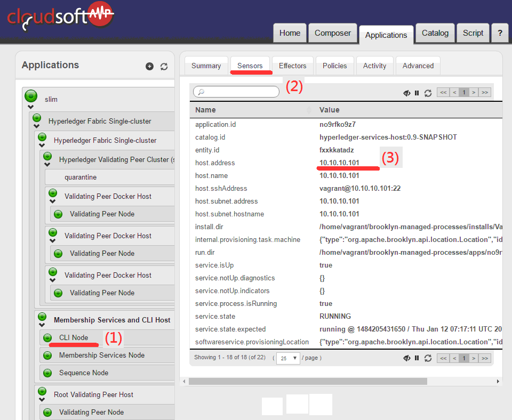Refresh the Applications tree
Image resolution: width=512 pixels, height=420 pixels.
click(164, 67)
